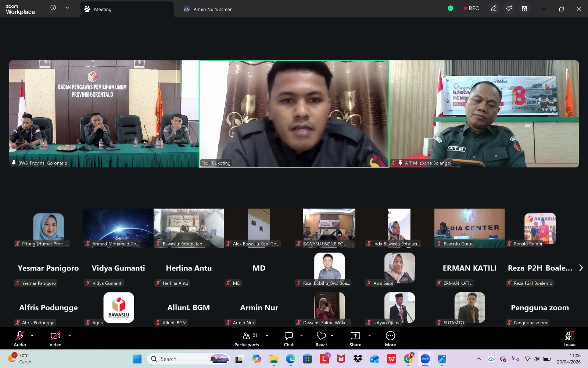Click the Pengguna zoom participant tile
The height and width of the screenshot is (368, 588).
tap(539, 307)
